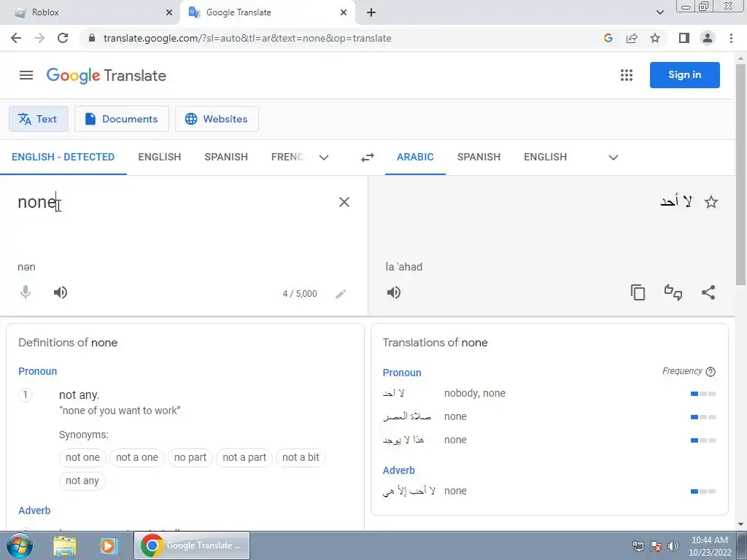Switch to Websites translation mode
Screen dimensions: 747x560
[217, 119]
